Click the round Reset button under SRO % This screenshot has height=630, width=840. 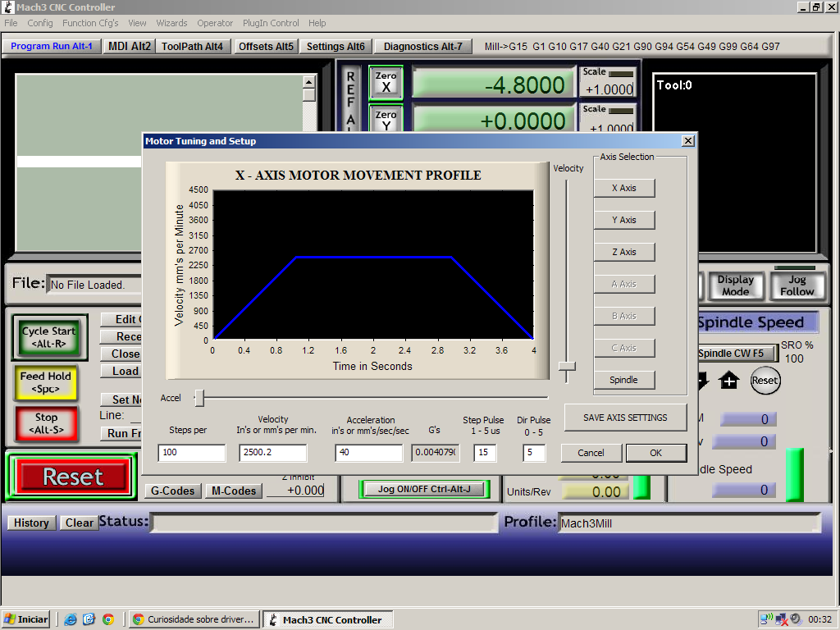pos(765,381)
